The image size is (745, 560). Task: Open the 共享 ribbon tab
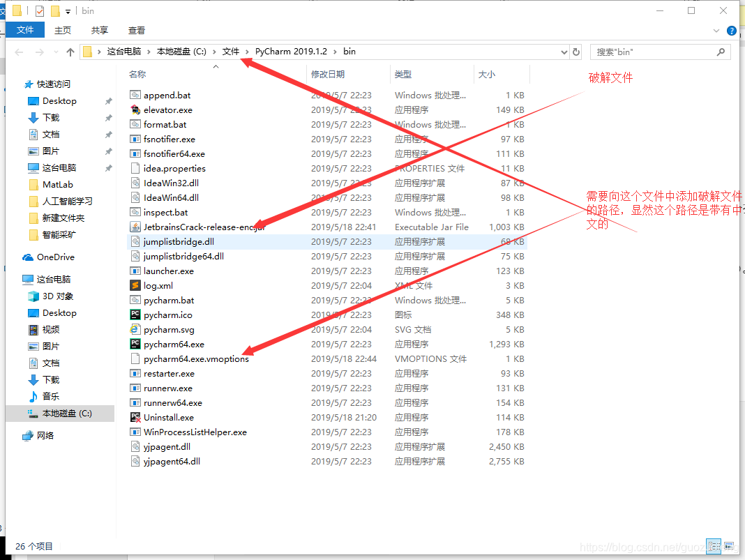click(x=100, y=31)
